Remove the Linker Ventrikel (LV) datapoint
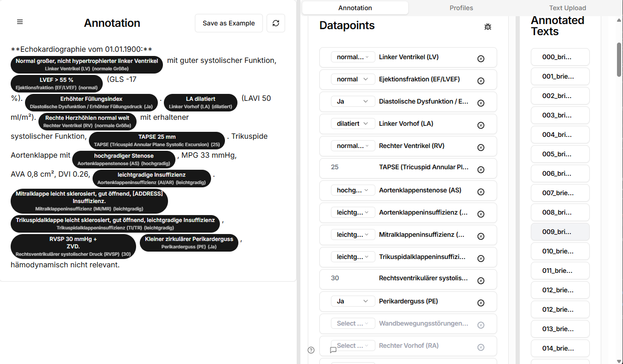This screenshot has height=364, width=623. click(480, 58)
